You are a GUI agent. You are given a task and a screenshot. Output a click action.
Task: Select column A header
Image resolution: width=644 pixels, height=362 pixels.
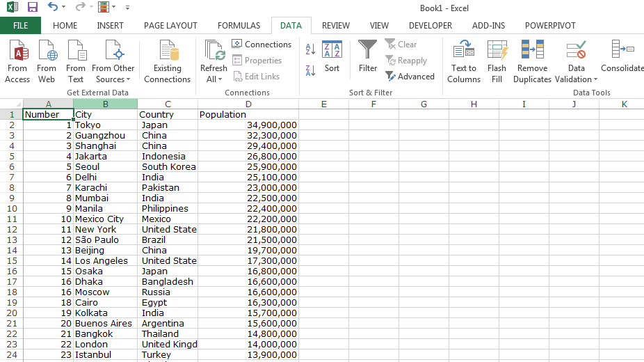tap(48, 104)
